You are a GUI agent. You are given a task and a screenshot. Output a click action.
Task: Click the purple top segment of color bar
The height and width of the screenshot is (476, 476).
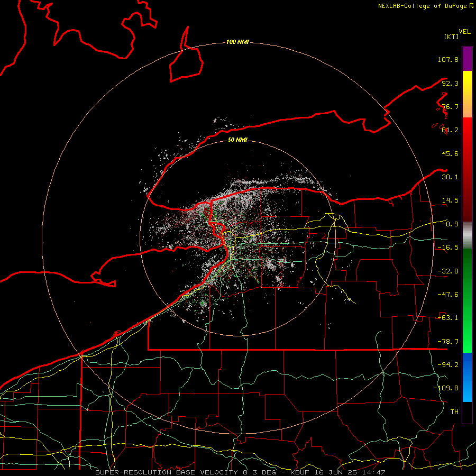pos(467,59)
